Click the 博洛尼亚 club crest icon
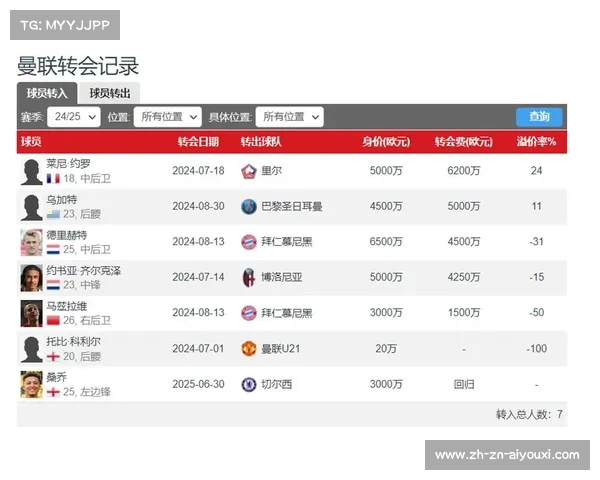This screenshot has width=600, height=480. (249, 278)
